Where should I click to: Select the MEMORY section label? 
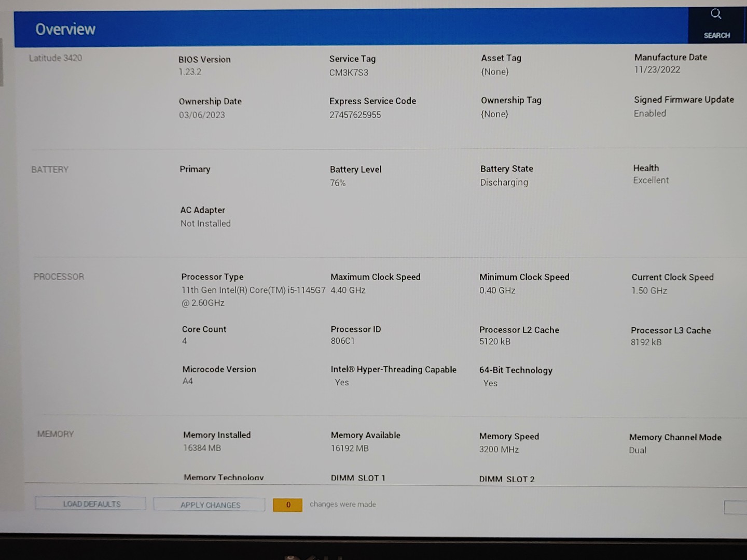(x=56, y=434)
